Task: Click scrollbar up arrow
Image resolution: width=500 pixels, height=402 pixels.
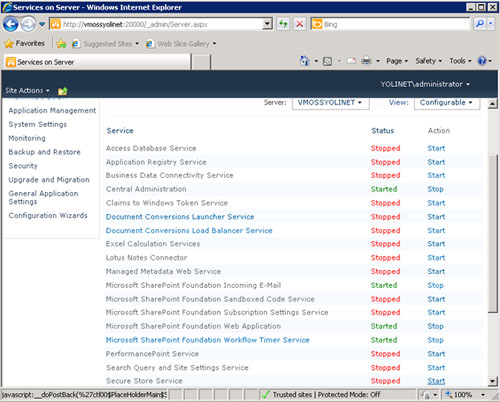Action: [x=493, y=104]
